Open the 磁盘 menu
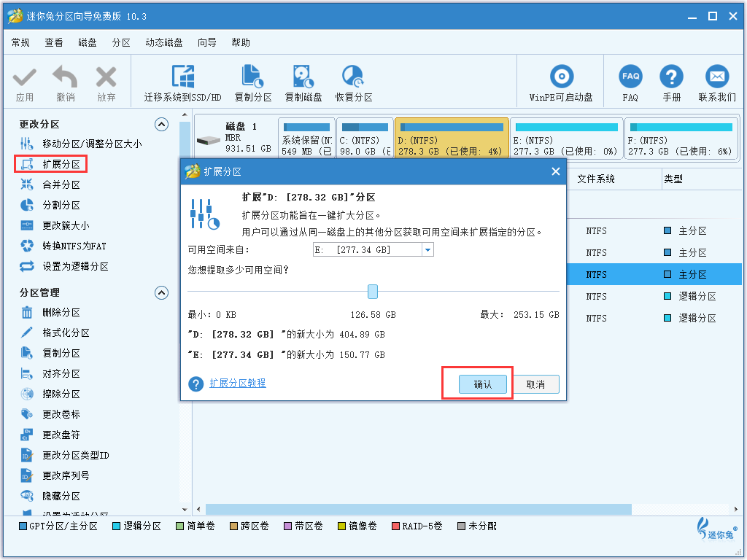 pyautogui.click(x=88, y=43)
